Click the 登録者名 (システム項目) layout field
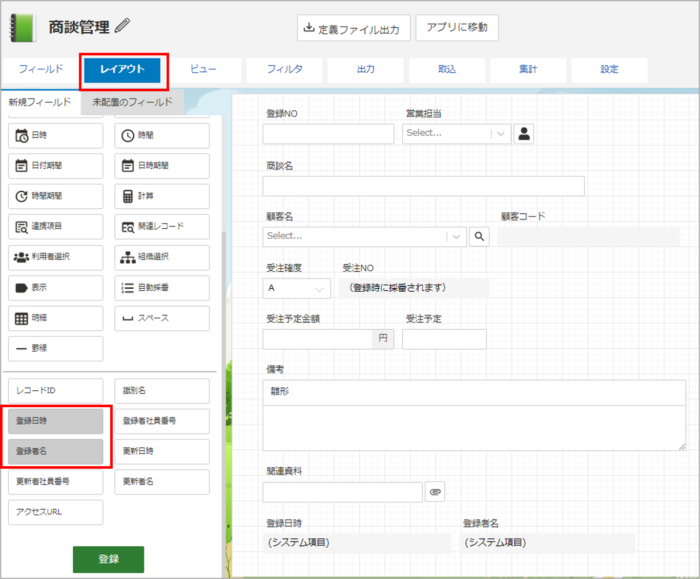The image size is (700, 579). click(547, 543)
